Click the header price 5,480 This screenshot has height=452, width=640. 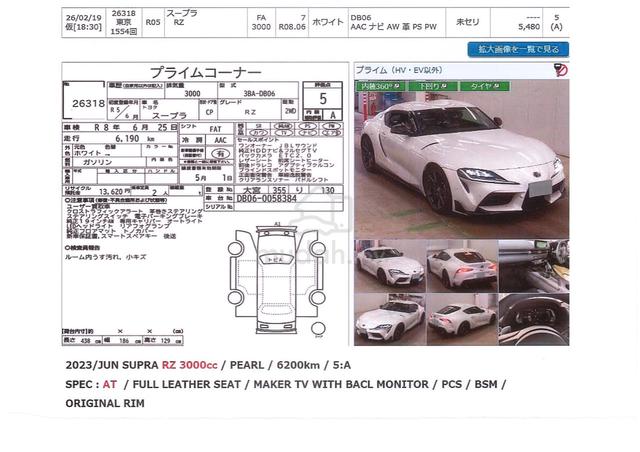(x=529, y=27)
